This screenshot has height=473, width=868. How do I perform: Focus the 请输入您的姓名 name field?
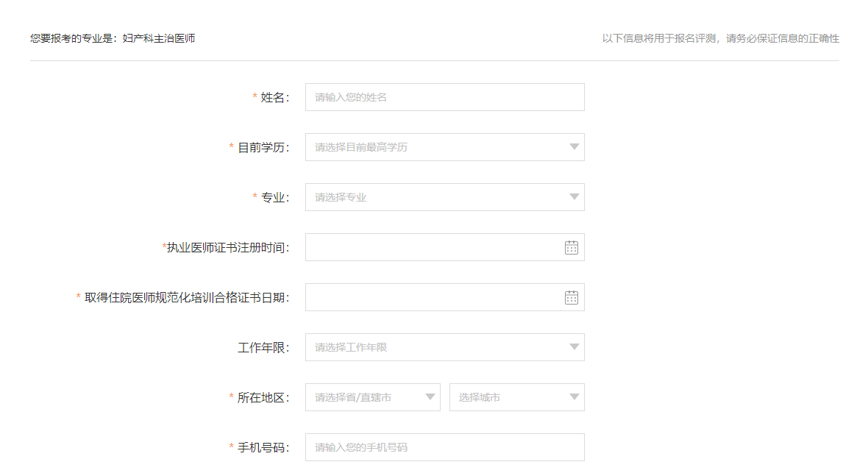444,97
